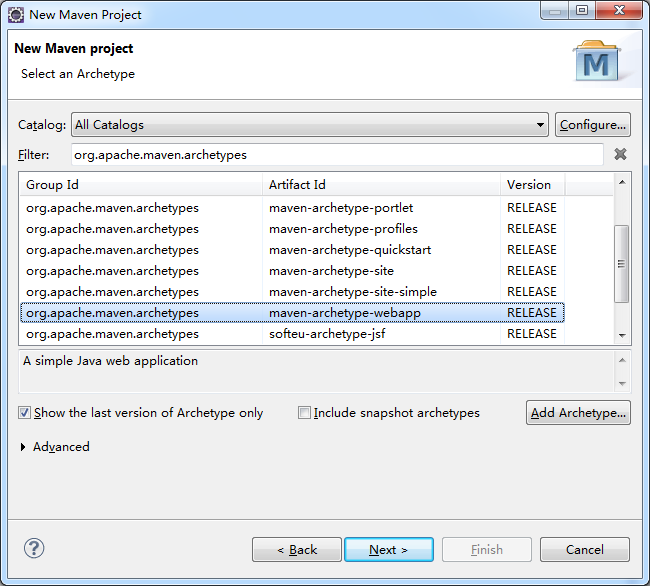Maximize the New Maven Project window
Image resolution: width=650 pixels, height=586 pixels.
point(582,10)
